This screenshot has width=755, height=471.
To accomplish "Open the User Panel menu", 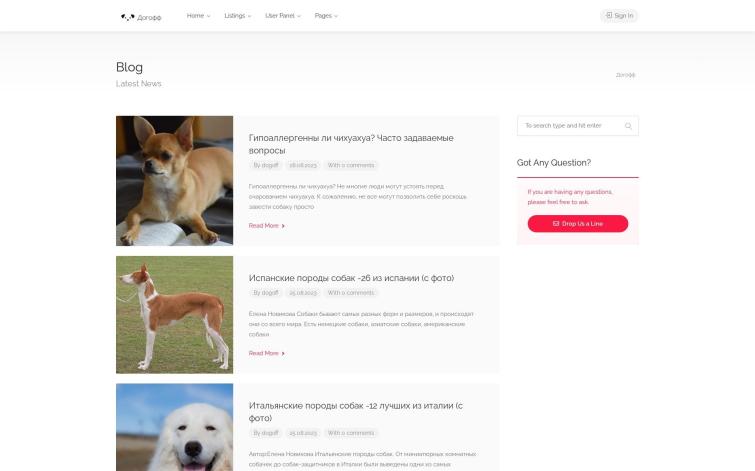I will (x=283, y=16).
